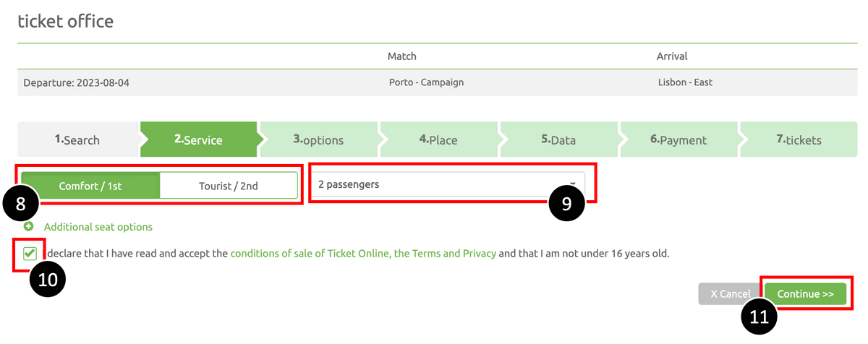The width and height of the screenshot is (868, 344).
Task: Open conditions of sale of Ticket Online link
Action: [x=310, y=254]
